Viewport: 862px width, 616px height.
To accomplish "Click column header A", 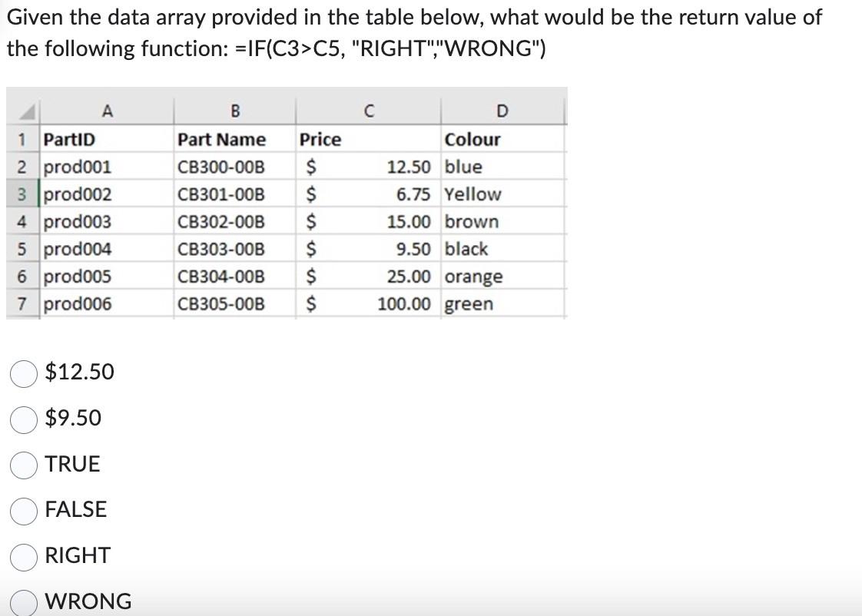I will (x=108, y=110).
